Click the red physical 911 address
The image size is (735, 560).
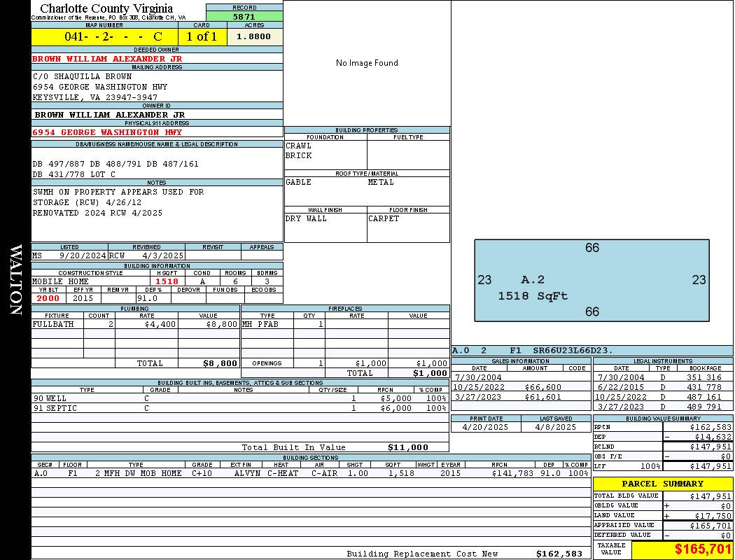point(107,132)
